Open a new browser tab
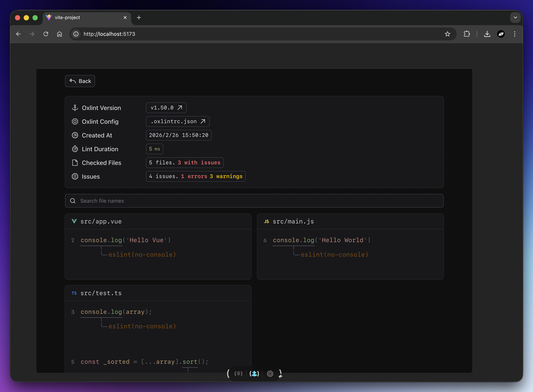The image size is (533, 392). pyautogui.click(x=139, y=18)
